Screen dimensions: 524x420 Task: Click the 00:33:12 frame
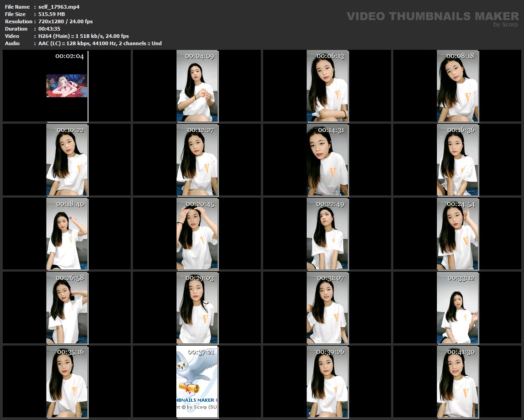(x=458, y=308)
